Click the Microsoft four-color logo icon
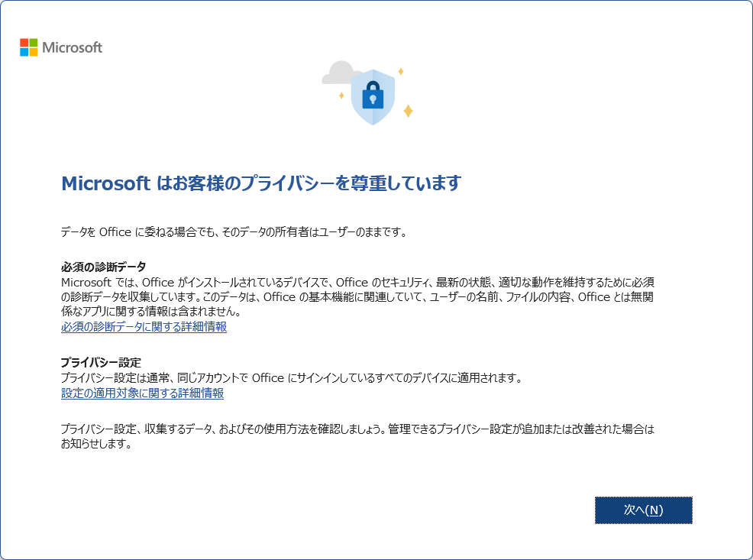This screenshot has height=560, width=753. 29,47
